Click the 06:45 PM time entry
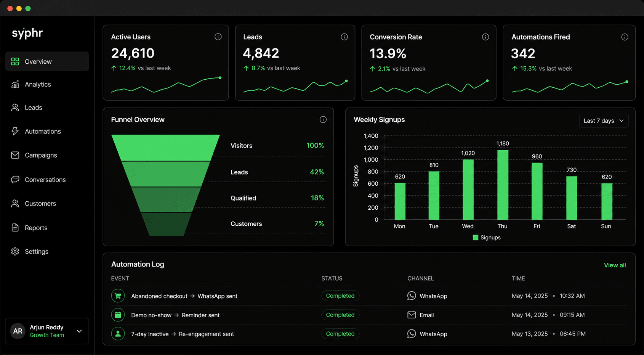 (572, 334)
